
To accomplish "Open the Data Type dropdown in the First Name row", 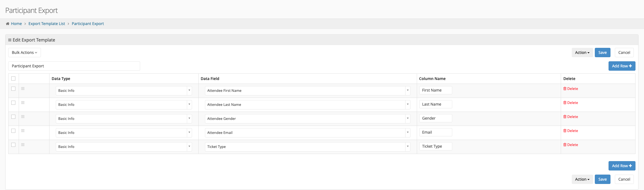I will [x=124, y=90].
